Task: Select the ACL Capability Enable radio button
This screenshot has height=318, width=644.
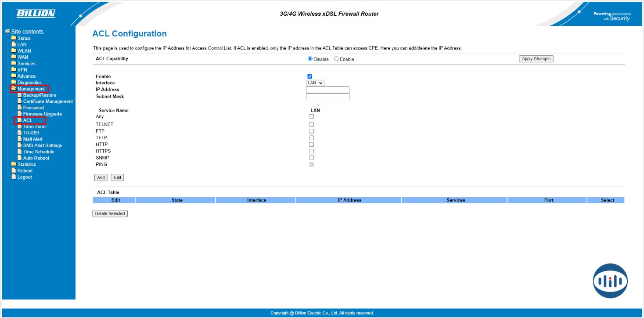Action: (336, 59)
